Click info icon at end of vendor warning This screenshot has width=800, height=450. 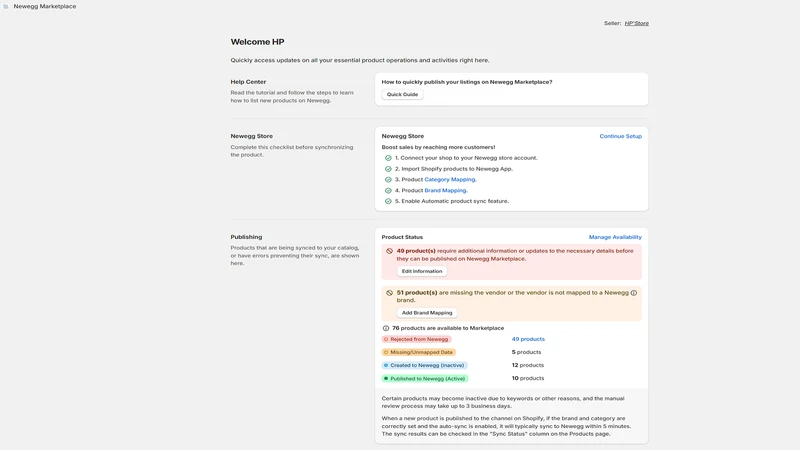[634, 293]
